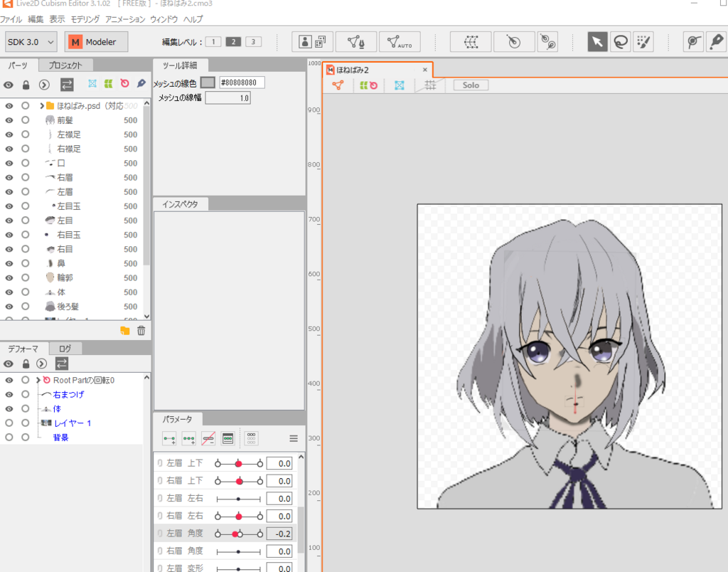
Task: Click the Modeler mode button
Action: 97,42
